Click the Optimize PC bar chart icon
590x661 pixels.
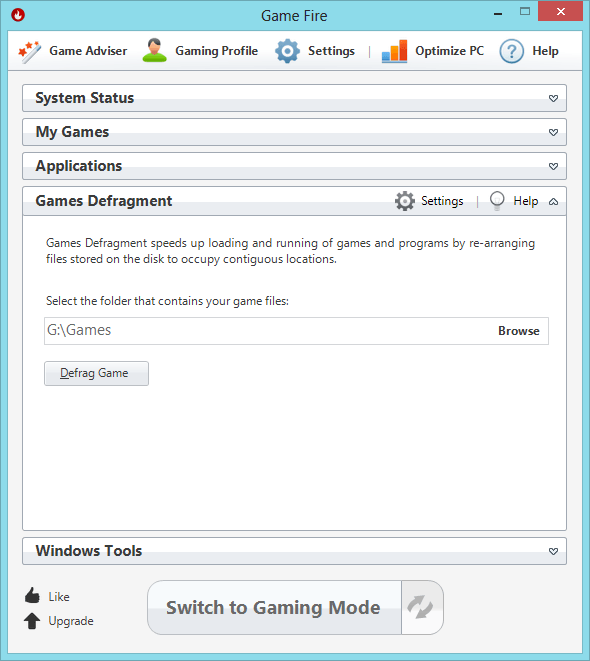pos(394,51)
